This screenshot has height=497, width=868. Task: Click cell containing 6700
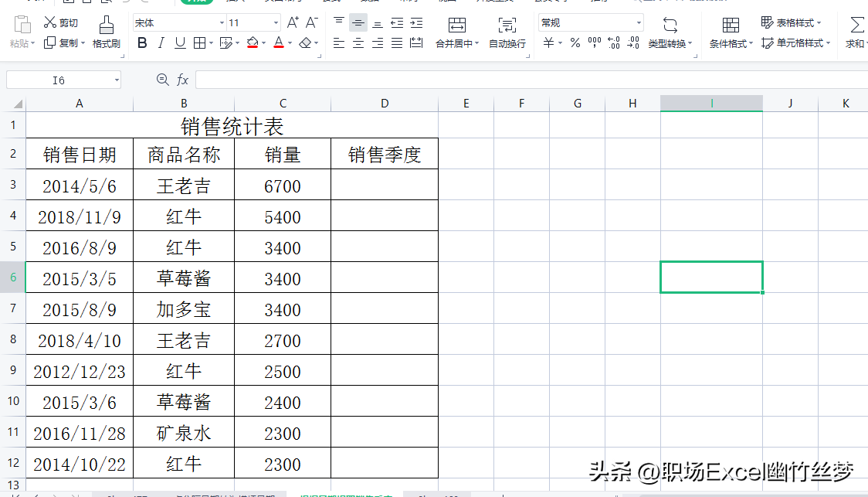283,185
